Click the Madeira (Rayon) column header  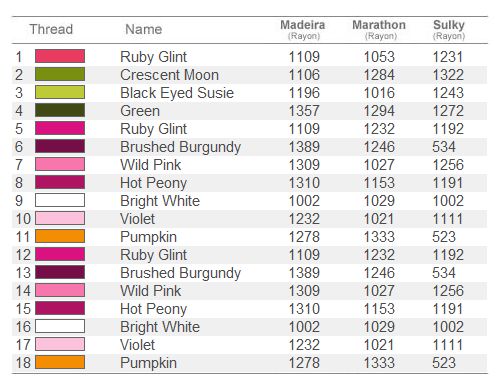click(303, 29)
